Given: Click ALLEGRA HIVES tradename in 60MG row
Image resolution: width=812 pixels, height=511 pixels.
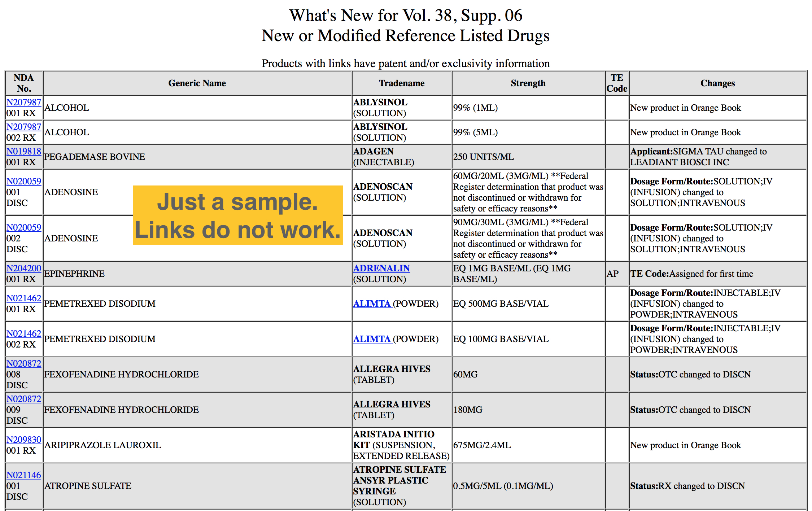Looking at the screenshot, I should click(402, 374).
